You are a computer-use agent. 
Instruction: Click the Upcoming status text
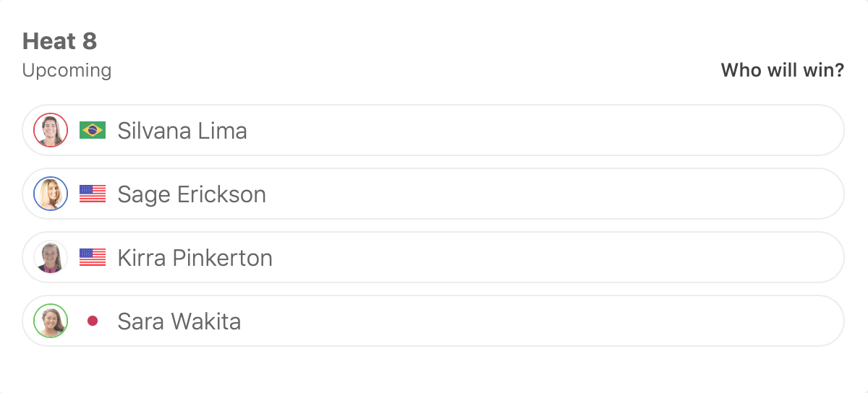click(x=67, y=71)
